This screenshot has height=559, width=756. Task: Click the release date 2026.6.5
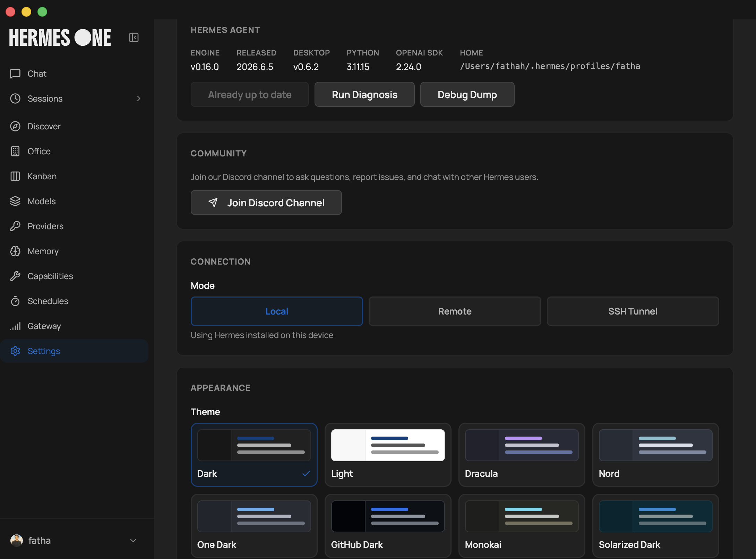tap(255, 67)
